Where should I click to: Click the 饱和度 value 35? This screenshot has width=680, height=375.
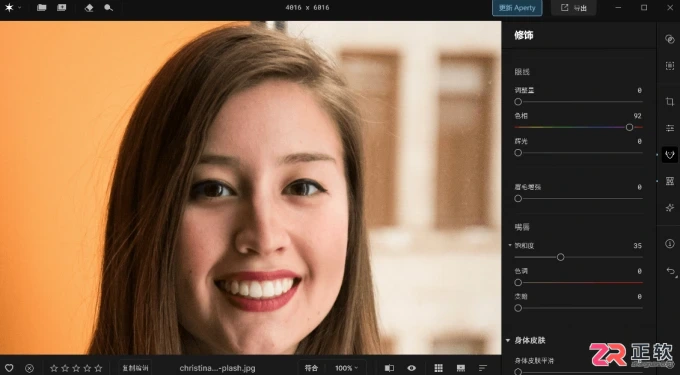click(637, 245)
